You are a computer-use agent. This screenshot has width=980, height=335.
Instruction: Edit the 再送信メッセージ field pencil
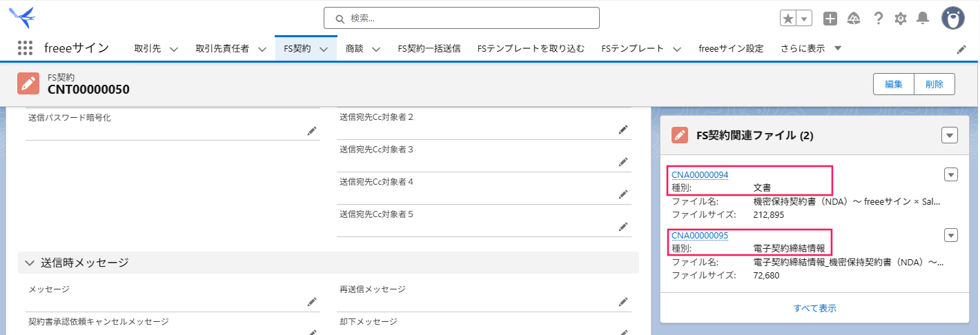[x=623, y=302]
